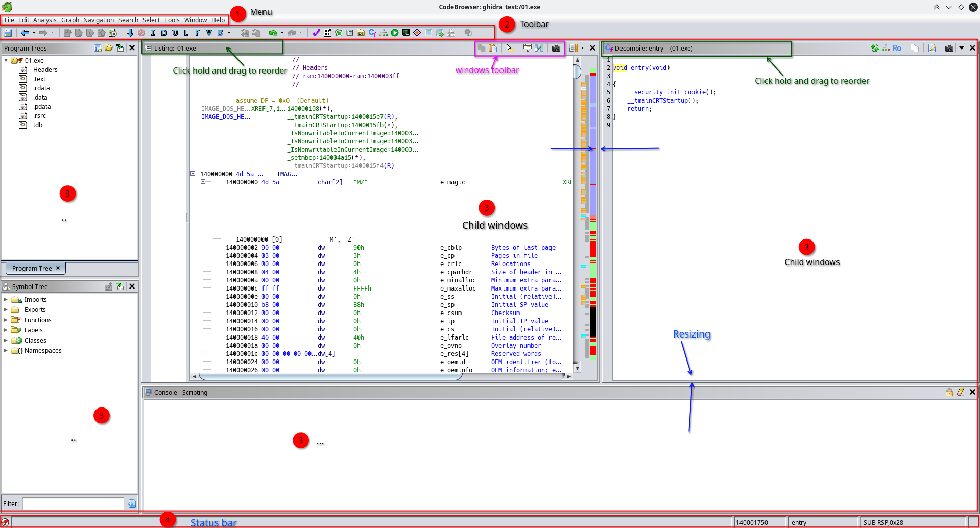Open the Graph menu
This screenshot has height=528, width=980.
point(70,20)
